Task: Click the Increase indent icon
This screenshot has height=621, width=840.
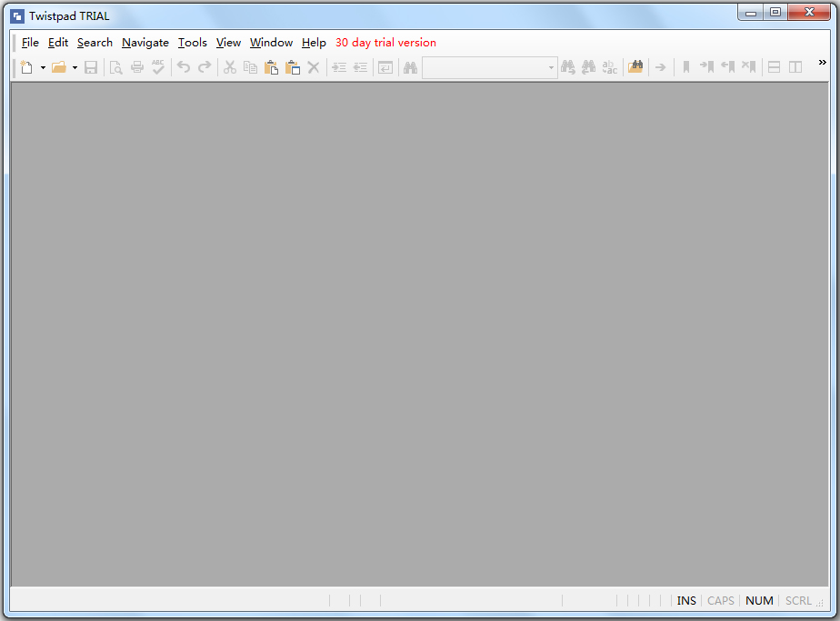Action: coord(339,67)
